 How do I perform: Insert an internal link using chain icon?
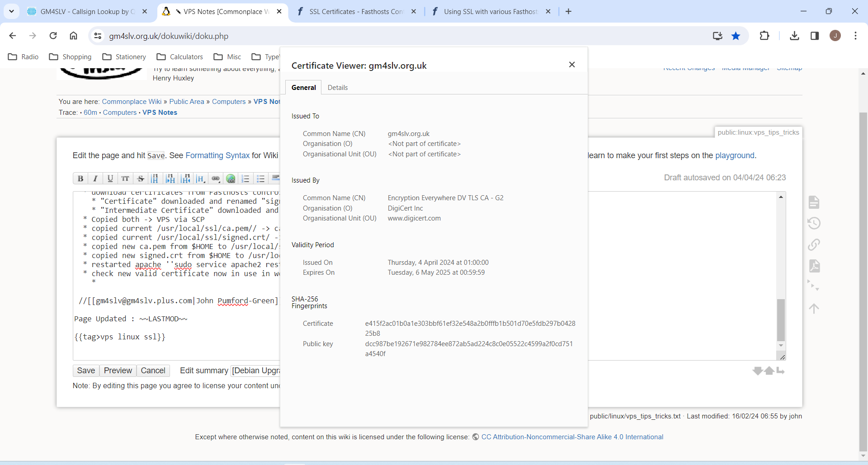(216, 178)
